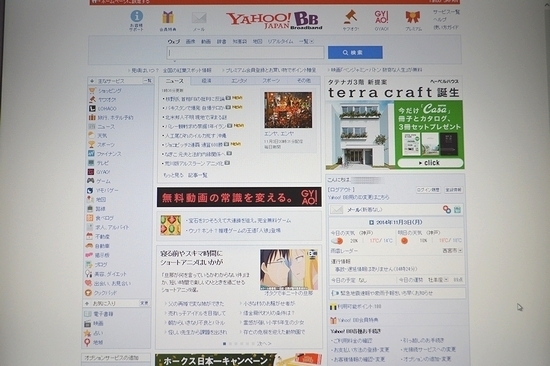The height and width of the screenshot is (366, 550).
Task: Click the 食べログ icon in sidebar
Action: click(90, 218)
